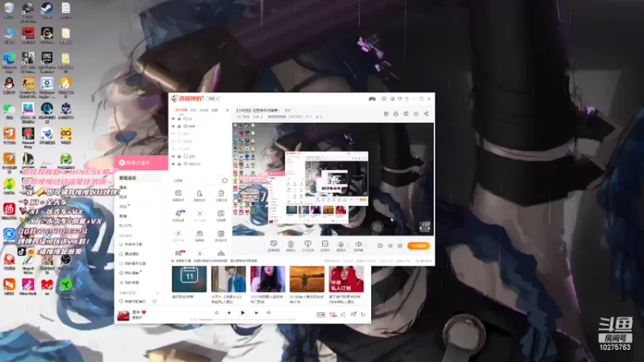Click the gamepad icon in the streaming app title bar

coord(372,99)
